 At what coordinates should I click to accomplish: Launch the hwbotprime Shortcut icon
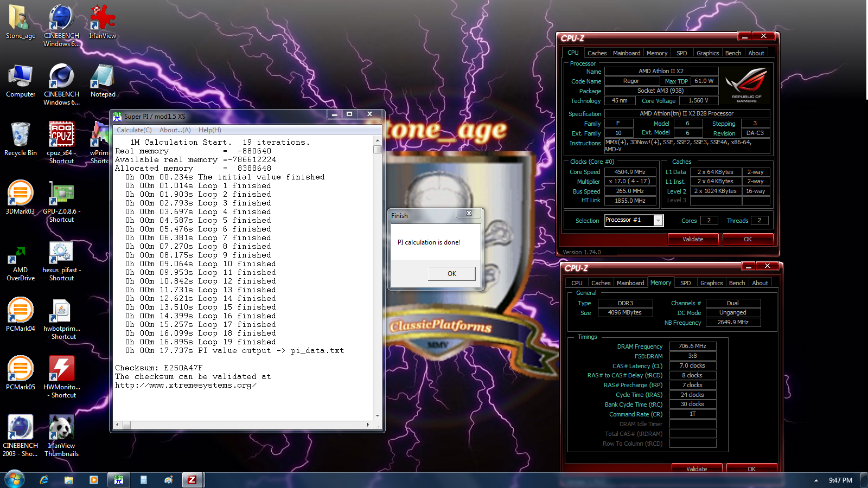coord(61,318)
